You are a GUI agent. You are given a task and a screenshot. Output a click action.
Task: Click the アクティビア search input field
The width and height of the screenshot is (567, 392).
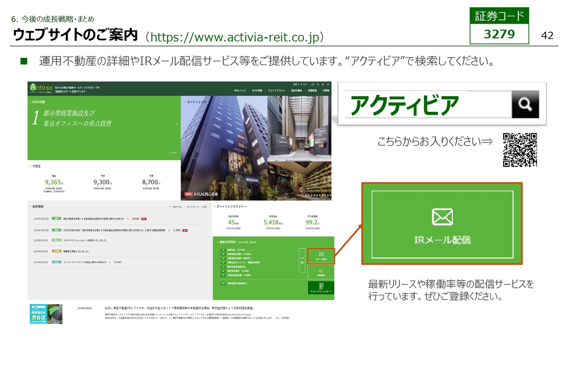tap(428, 105)
